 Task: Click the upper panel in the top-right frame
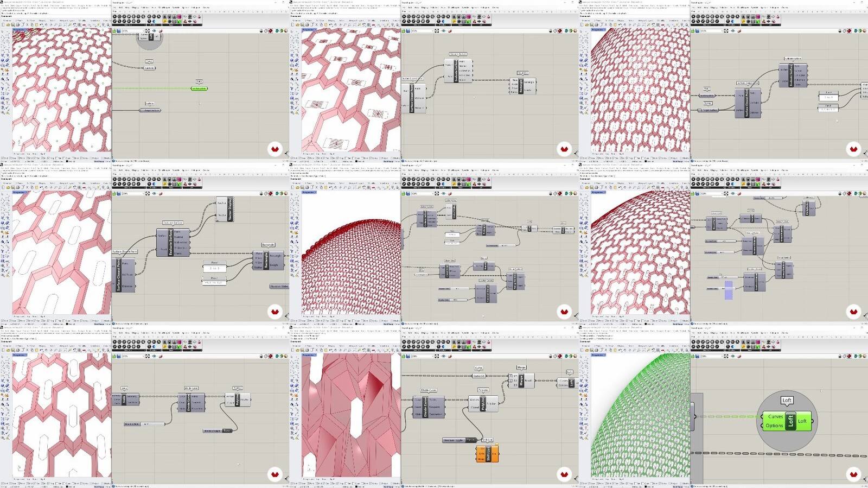coord(828,97)
